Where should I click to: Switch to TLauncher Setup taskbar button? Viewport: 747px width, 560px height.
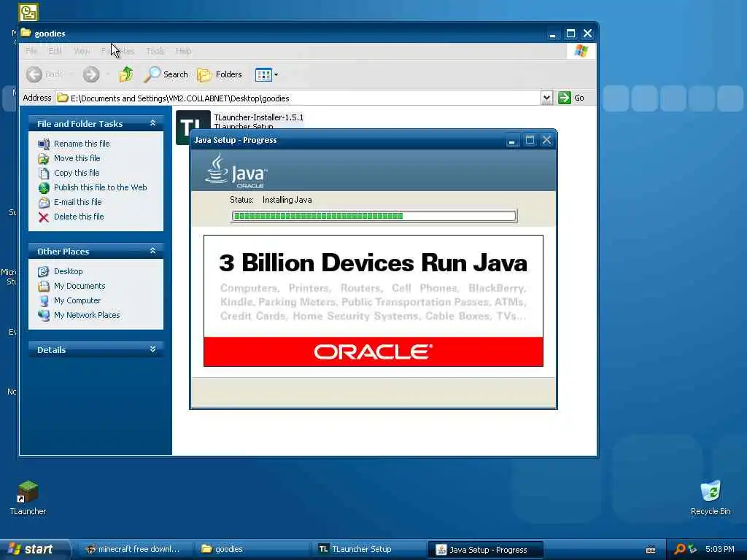(x=368, y=549)
